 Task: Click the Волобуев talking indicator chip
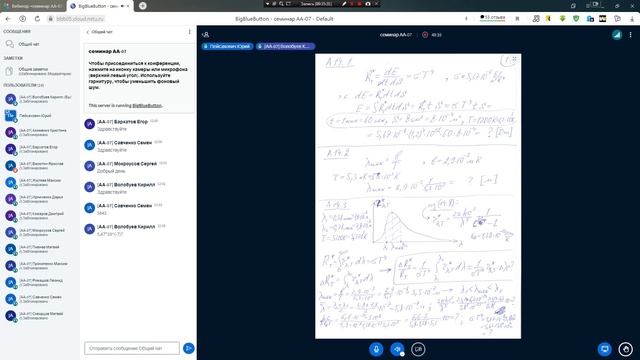(x=285, y=46)
